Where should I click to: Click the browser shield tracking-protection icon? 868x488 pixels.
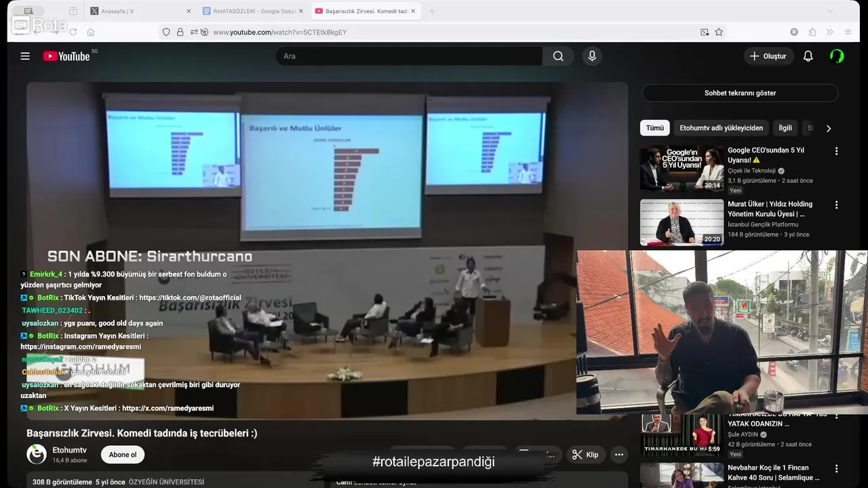166,32
